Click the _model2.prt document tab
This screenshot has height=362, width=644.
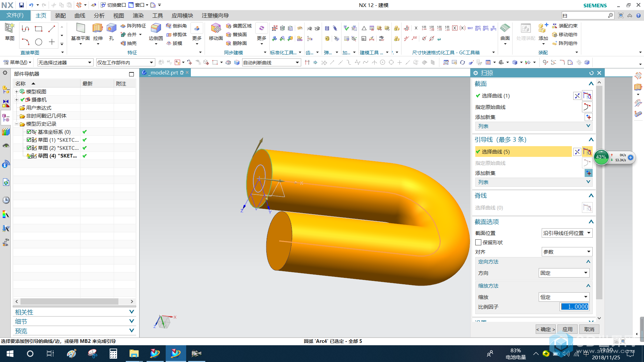pyautogui.click(x=164, y=72)
